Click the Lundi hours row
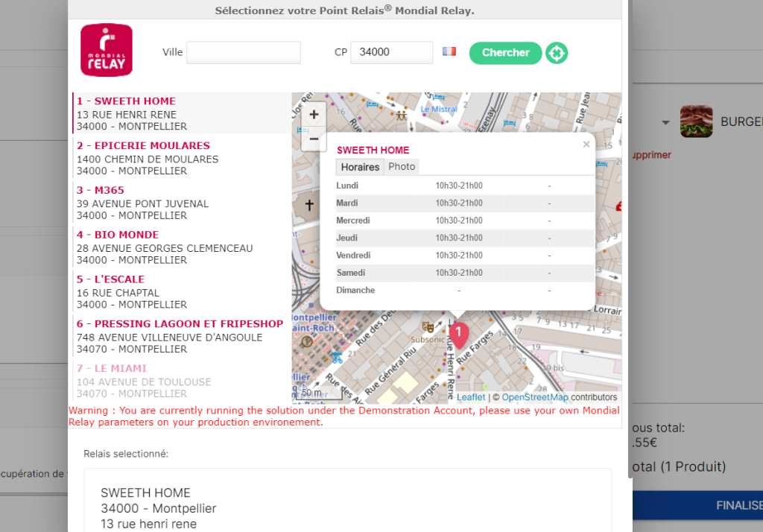Screen dimensions: 763x532 [x=465, y=186]
